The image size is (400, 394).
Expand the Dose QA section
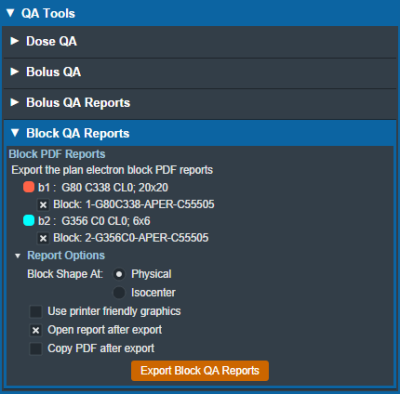[14, 41]
